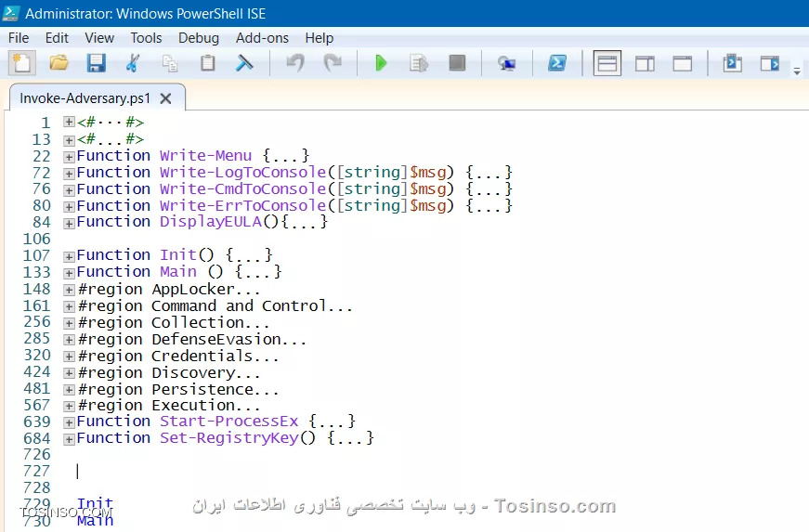Expand comment block at line 1
The width and height of the screenshot is (809, 532).
(69, 123)
